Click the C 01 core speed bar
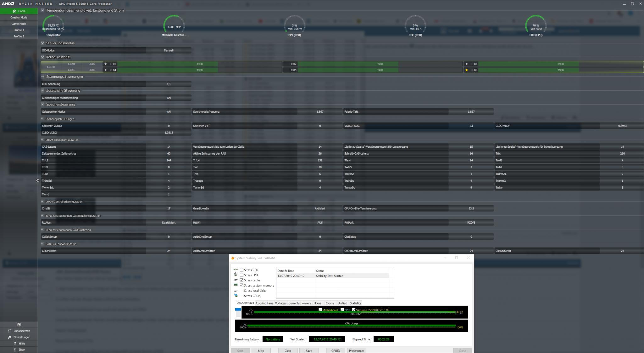Image resolution: width=644 pixels, height=353 pixels. coord(199,64)
